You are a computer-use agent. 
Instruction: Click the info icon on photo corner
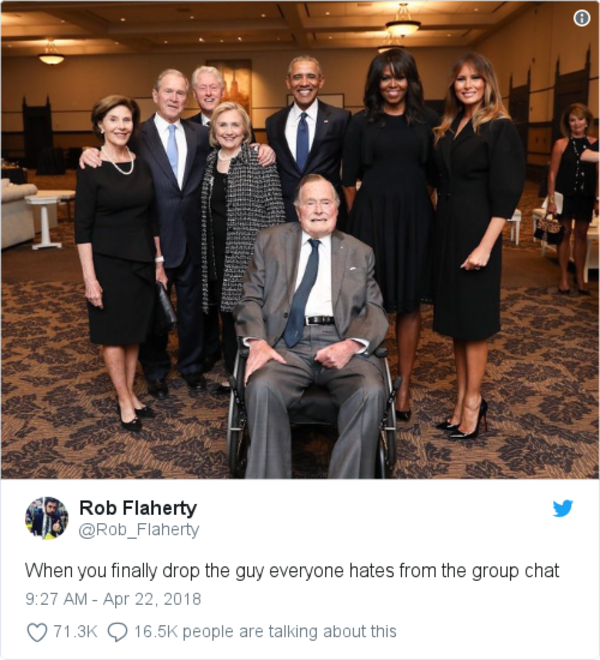coord(582,18)
